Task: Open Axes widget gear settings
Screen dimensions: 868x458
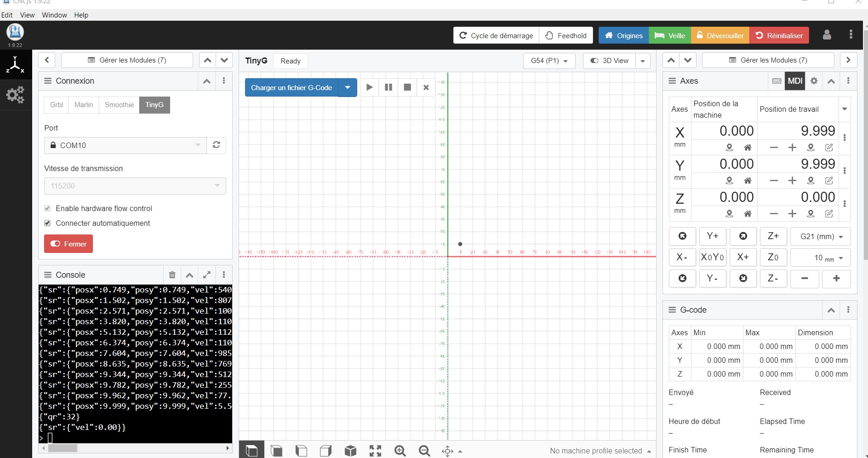Action: click(814, 81)
